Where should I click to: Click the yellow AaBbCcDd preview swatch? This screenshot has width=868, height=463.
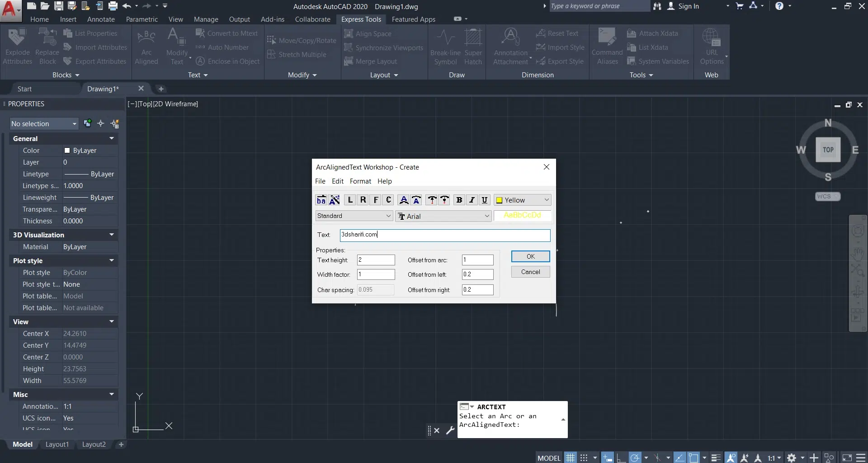[522, 216]
